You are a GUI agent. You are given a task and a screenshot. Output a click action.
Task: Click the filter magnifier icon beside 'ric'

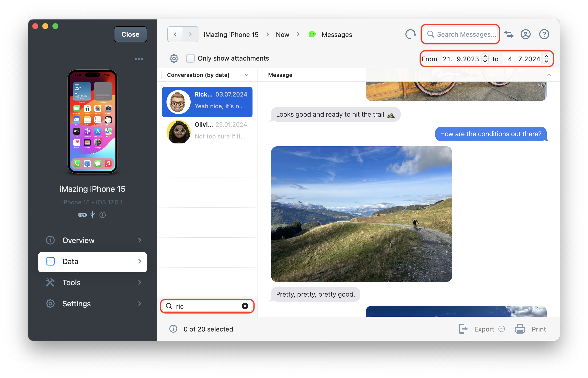coord(169,306)
